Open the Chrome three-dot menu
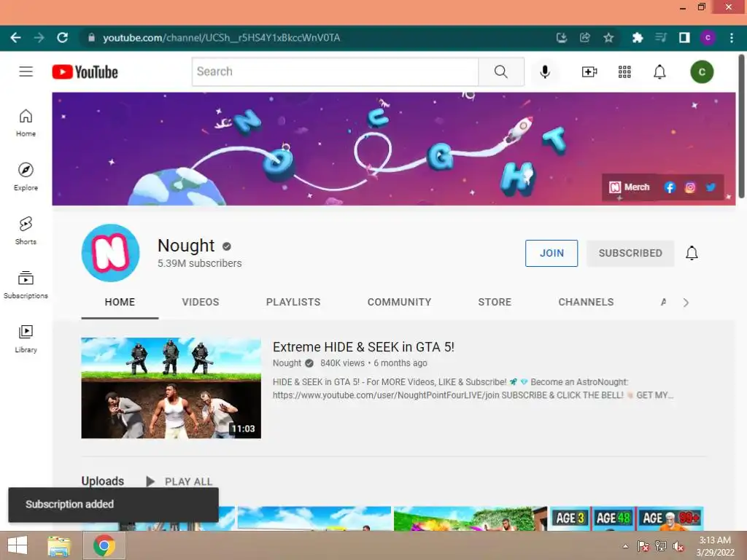Viewport: 747px width, 560px height. [x=732, y=38]
